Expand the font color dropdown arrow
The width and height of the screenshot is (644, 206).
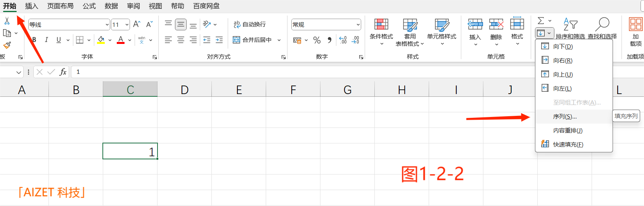[130, 40]
